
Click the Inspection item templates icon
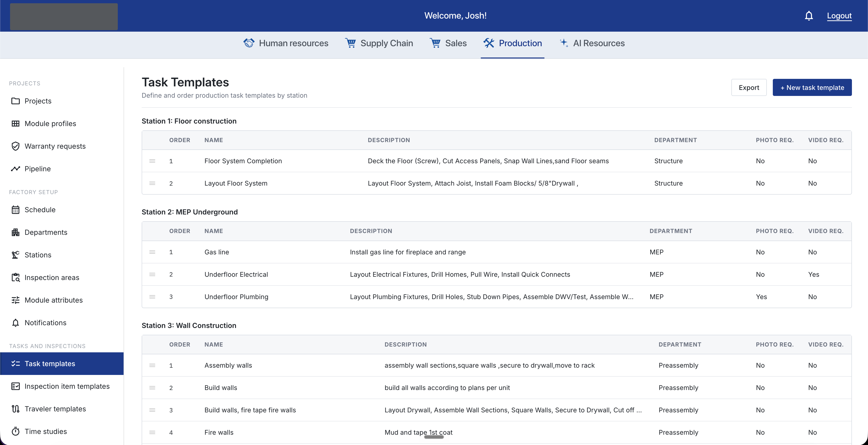pyautogui.click(x=16, y=386)
